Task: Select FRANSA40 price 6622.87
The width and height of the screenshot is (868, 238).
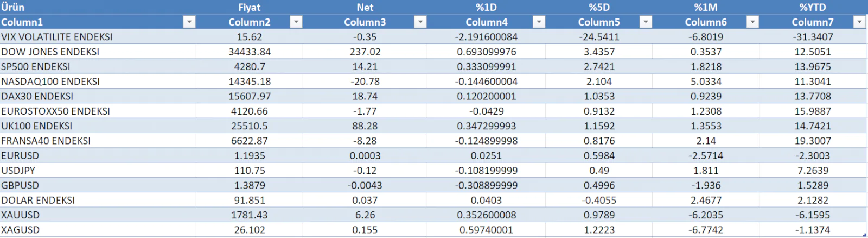Action: 250,141
